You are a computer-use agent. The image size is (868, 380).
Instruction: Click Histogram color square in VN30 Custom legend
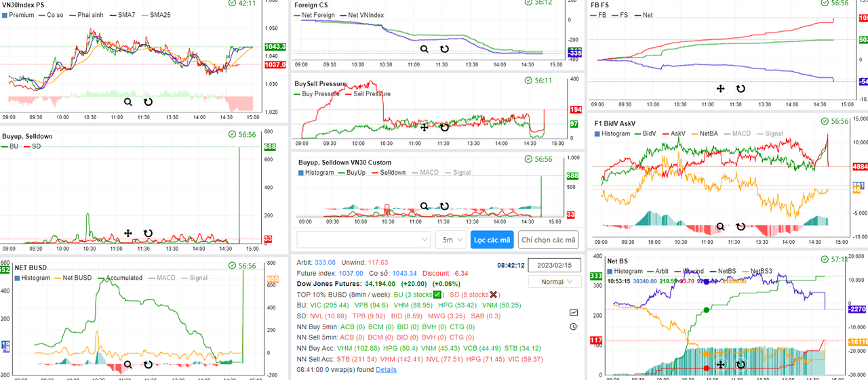[300, 173]
